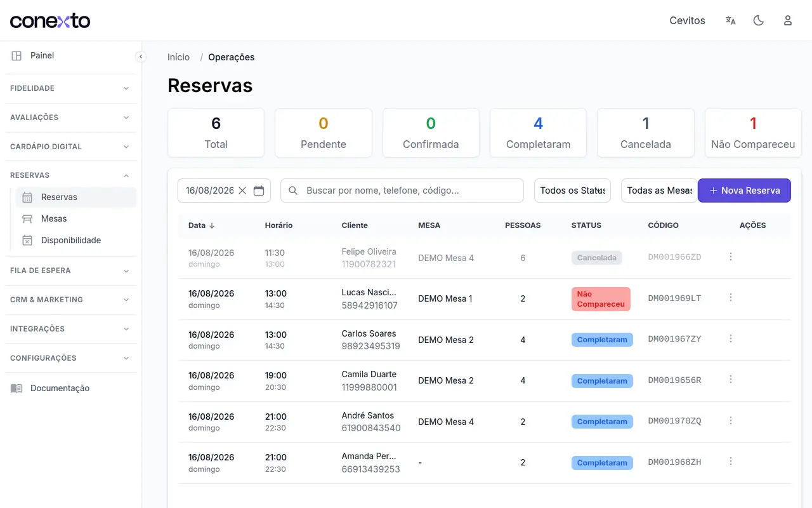Viewport: 812px width, 508px height.
Task: Select Reservas in the sidebar
Action: tap(76, 197)
